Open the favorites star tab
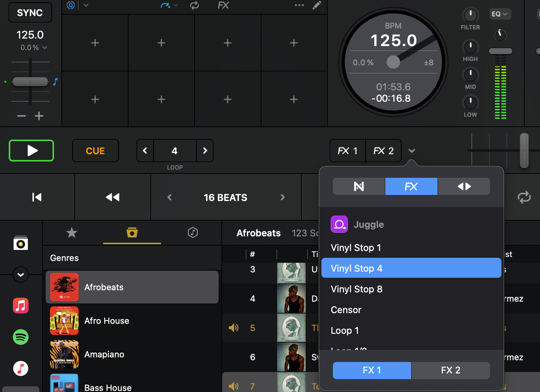 [x=72, y=233]
